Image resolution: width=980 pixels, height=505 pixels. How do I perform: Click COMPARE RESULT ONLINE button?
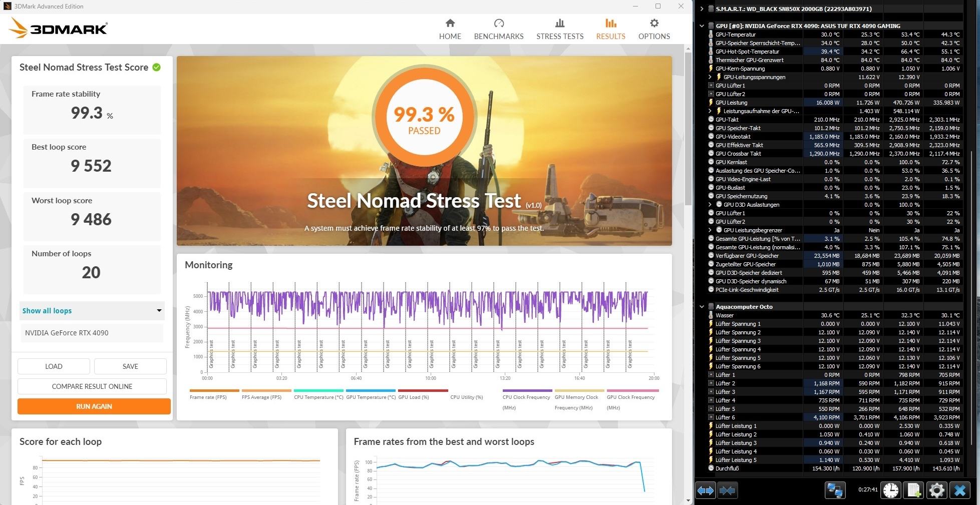click(x=92, y=386)
